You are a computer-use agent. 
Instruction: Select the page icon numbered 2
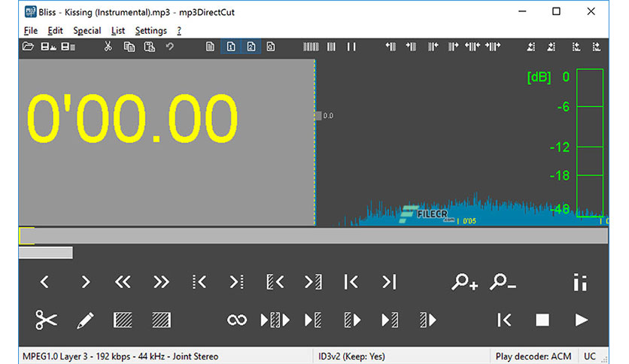tap(251, 47)
